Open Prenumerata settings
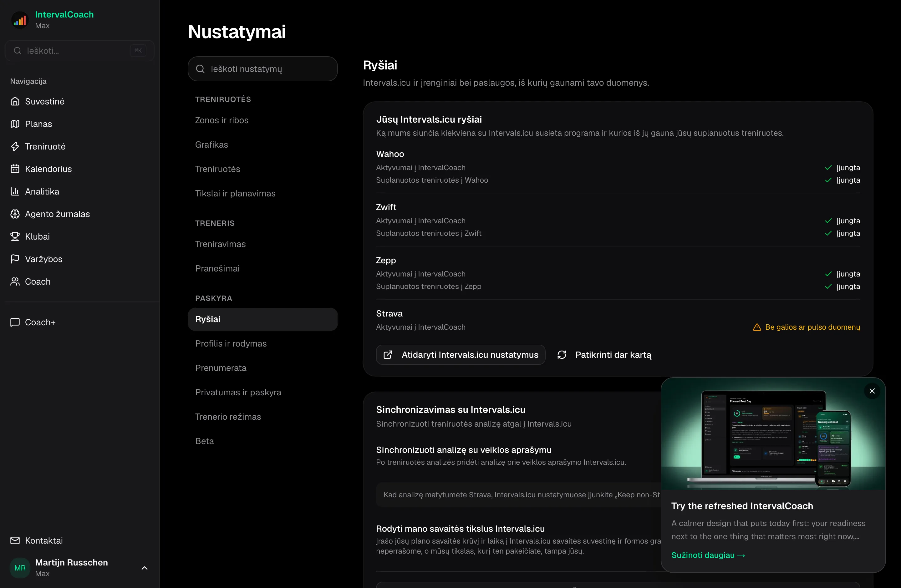The image size is (901, 588). click(x=262, y=368)
